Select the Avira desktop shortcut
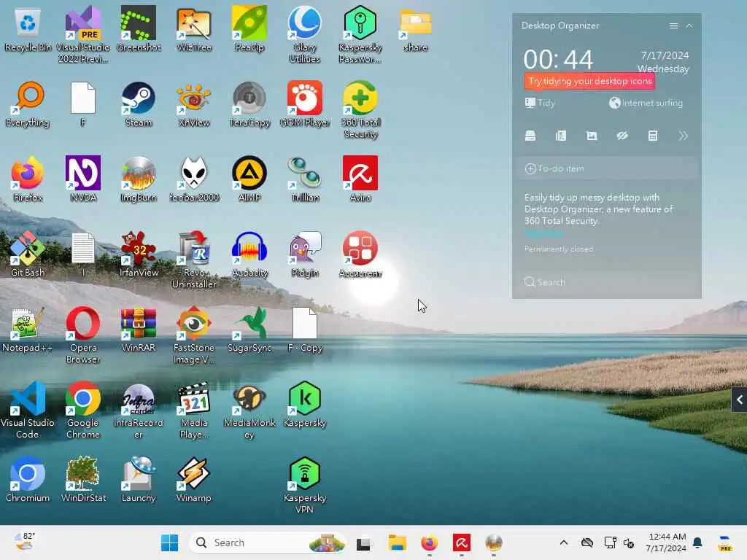Image resolution: width=747 pixels, height=560 pixels. (x=360, y=179)
